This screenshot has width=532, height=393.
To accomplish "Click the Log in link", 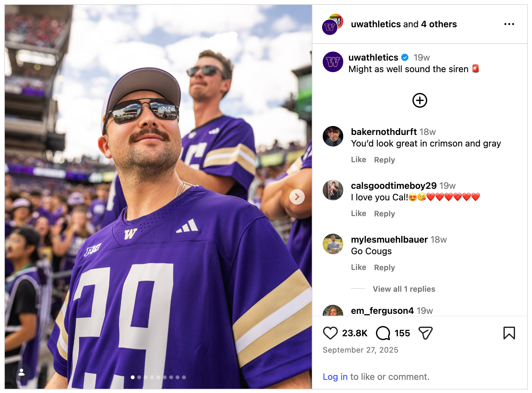I will point(335,377).
